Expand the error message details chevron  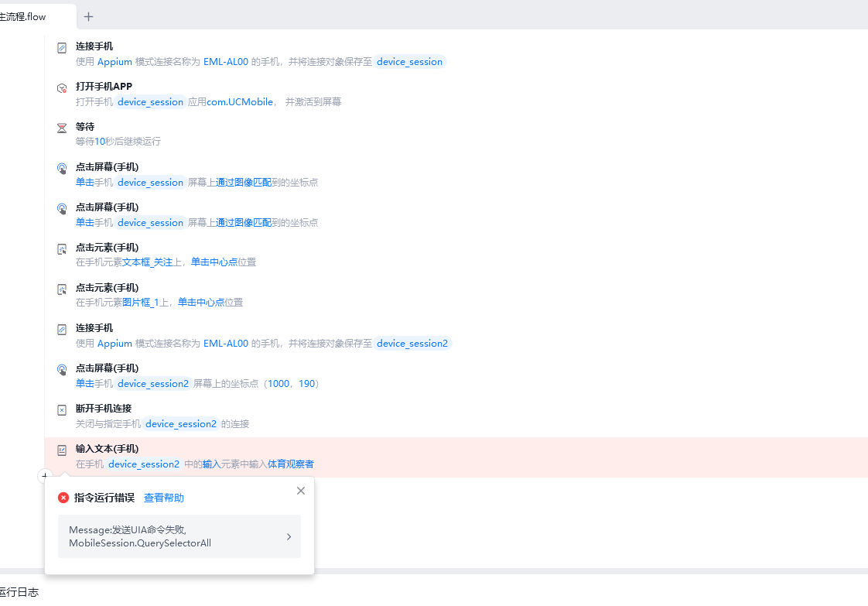point(289,537)
